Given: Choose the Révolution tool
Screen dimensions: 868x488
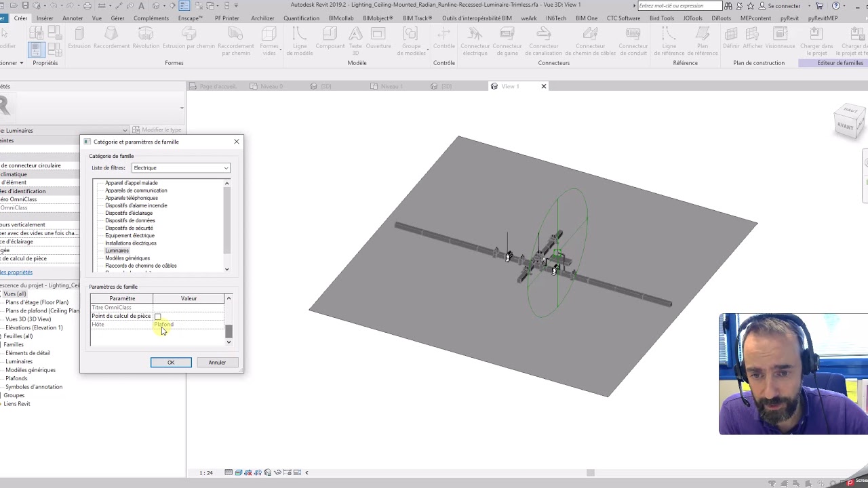Looking at the screenshot, I should (x=146, y=37).
